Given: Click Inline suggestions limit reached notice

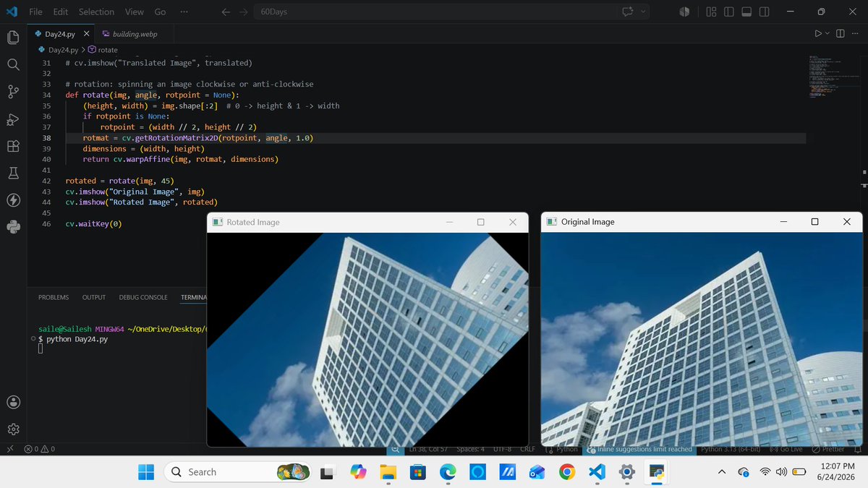Looking at the screenshot, I should pyautogui.click(x=639, y=449).
